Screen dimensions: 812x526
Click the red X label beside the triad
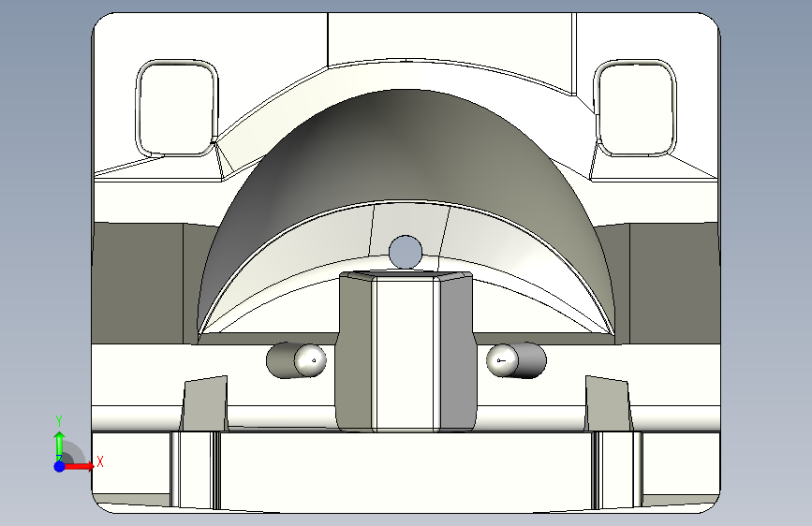(100, 461)
